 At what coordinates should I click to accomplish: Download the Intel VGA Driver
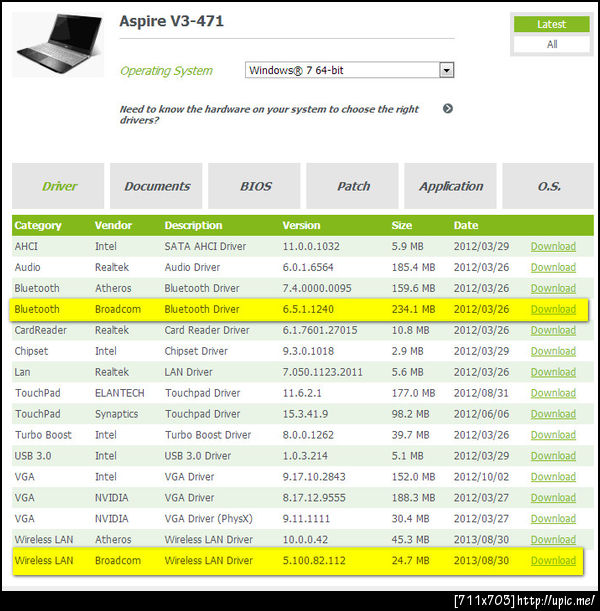click(x=553, y=477)
